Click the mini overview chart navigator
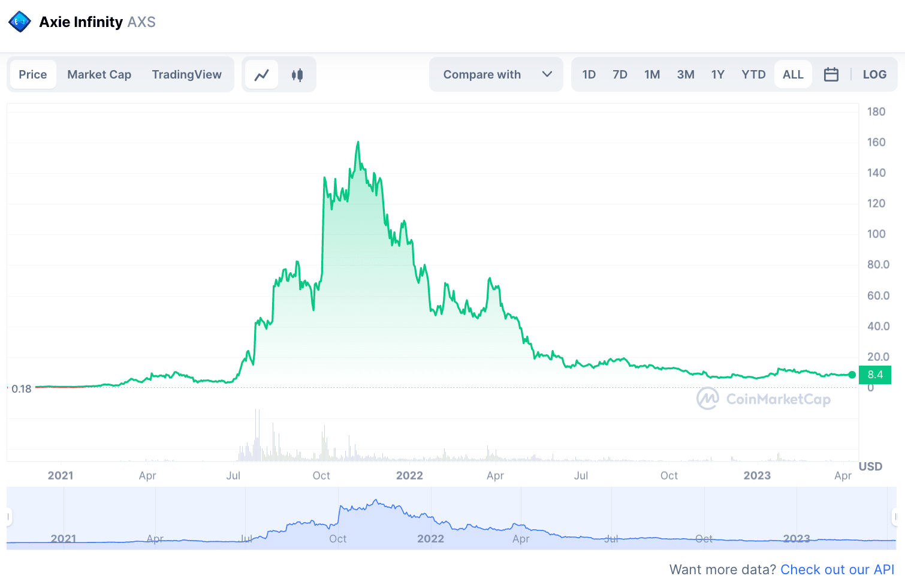 coord(452,518)
